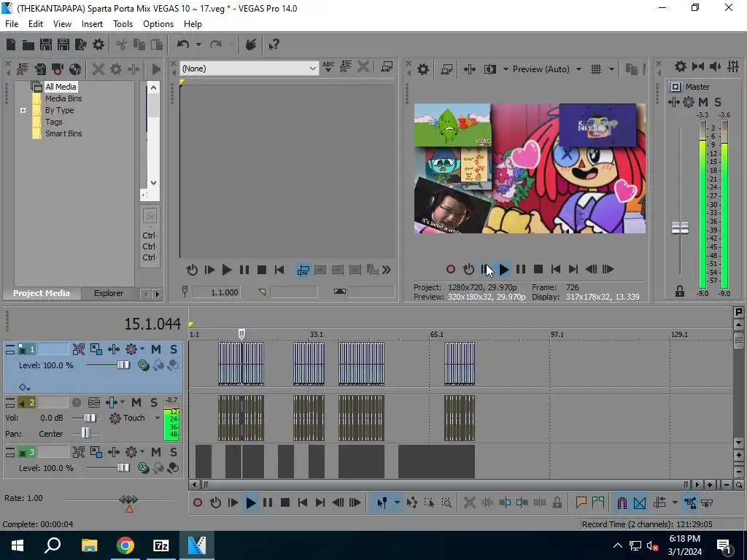Open project properties gear in main toolbar
Image resolution: width=747 pixels, height=560 pixels.
click(x=98, y=44)
